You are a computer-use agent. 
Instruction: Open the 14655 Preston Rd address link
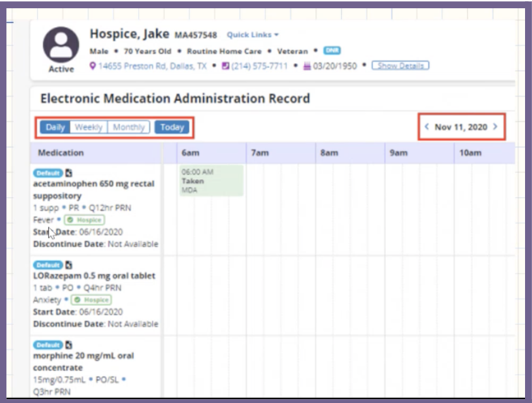(152, 66)
